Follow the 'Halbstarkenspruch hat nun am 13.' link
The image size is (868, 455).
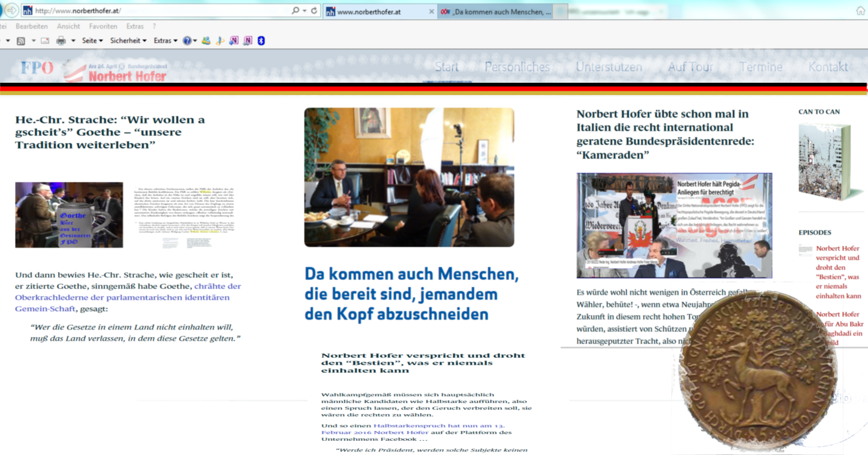439,426
